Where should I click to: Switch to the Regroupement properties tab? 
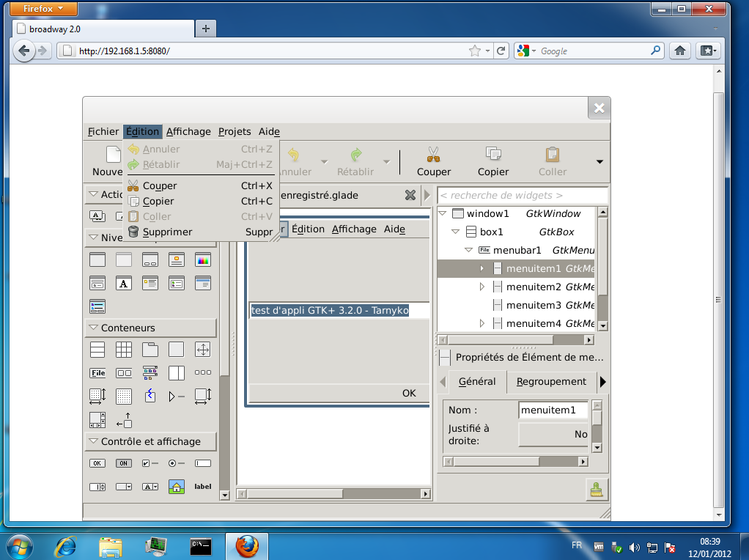[551, 381]
